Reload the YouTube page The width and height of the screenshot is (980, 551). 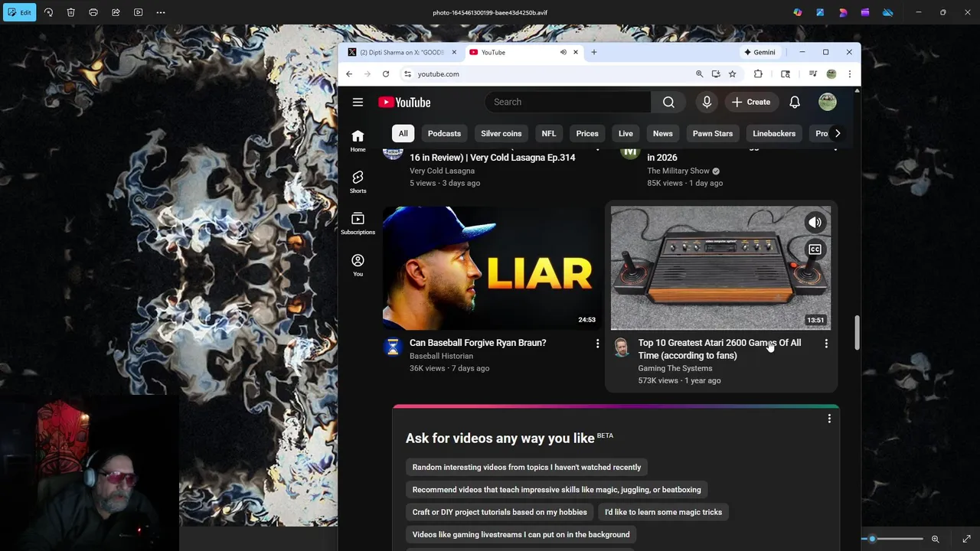(x=386, y=74)
